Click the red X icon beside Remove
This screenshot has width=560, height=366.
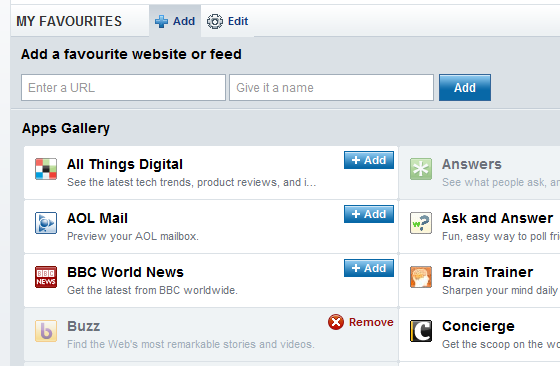click(x=336, y=322)
